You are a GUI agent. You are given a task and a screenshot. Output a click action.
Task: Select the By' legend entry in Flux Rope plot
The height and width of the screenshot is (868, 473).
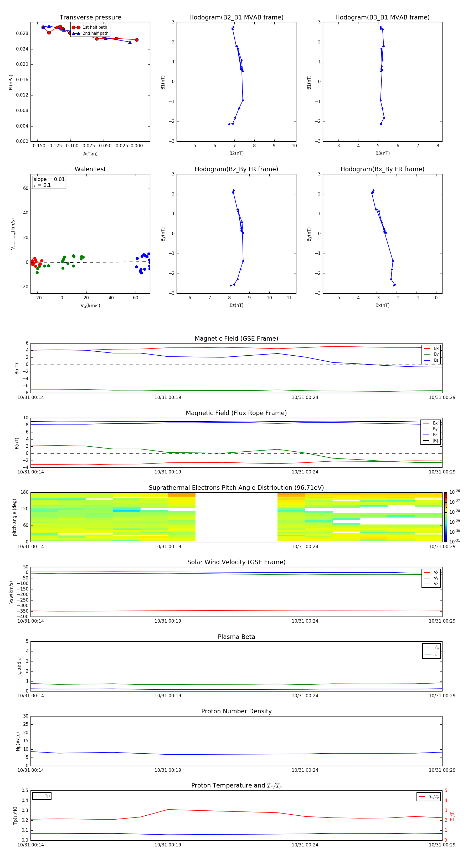pyautogui.click(x=431, y=429)
